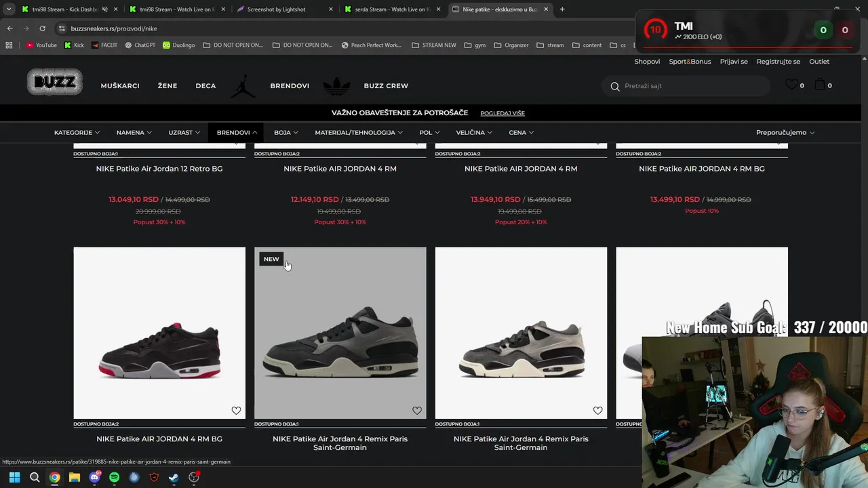Reload the page with refresh icon
The image size is (868, 488).
tap(42, 28)
